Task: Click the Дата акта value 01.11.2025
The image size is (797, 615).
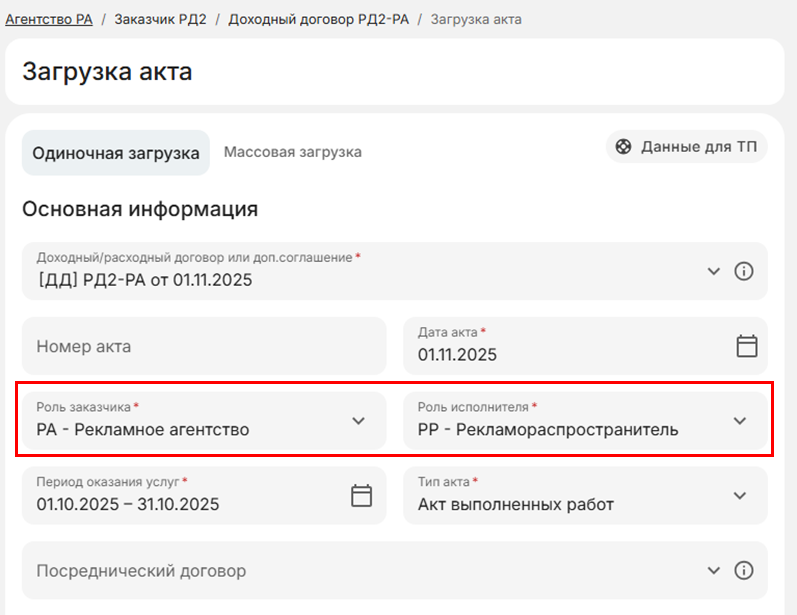Action: [457, 355]
